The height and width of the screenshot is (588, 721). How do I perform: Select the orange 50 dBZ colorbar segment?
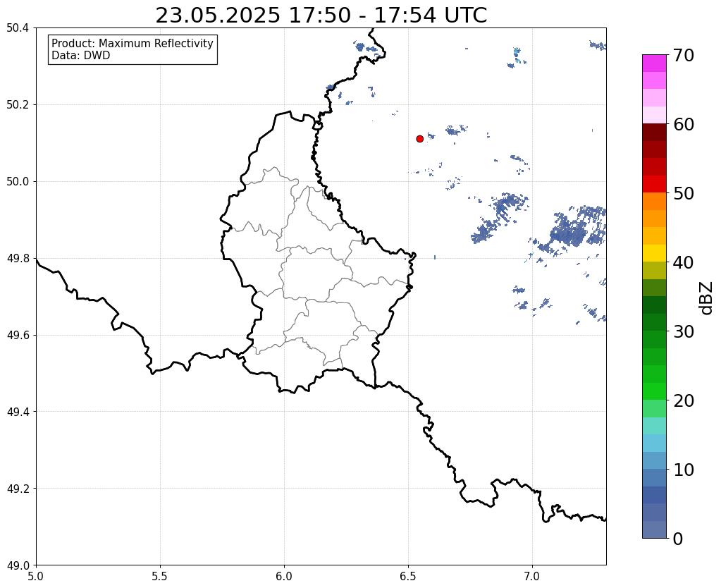pyautogui.click(x=654, y=201)
